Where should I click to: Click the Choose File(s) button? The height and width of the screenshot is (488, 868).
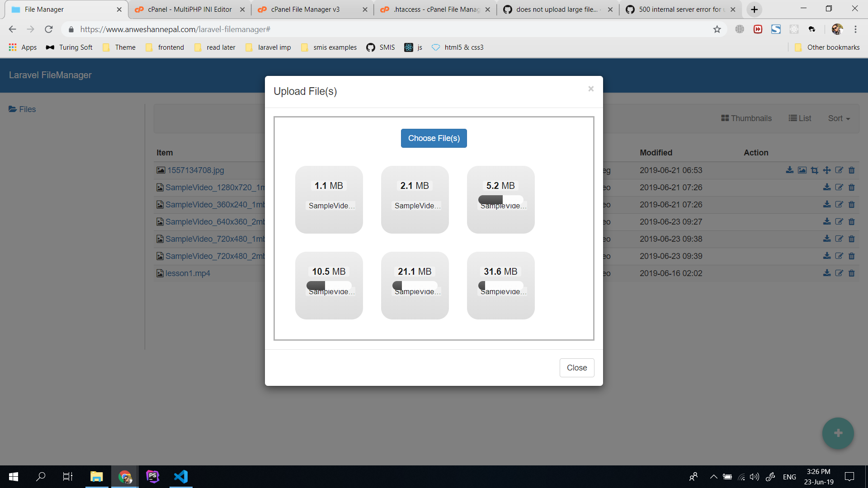(x=434, y=138)
